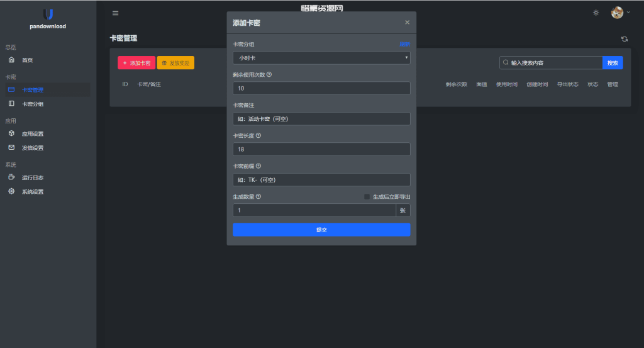Viewport: 644px width, 348px height.
Task: Click the red 添加卡密 button
Action: (x=136, y=63)
